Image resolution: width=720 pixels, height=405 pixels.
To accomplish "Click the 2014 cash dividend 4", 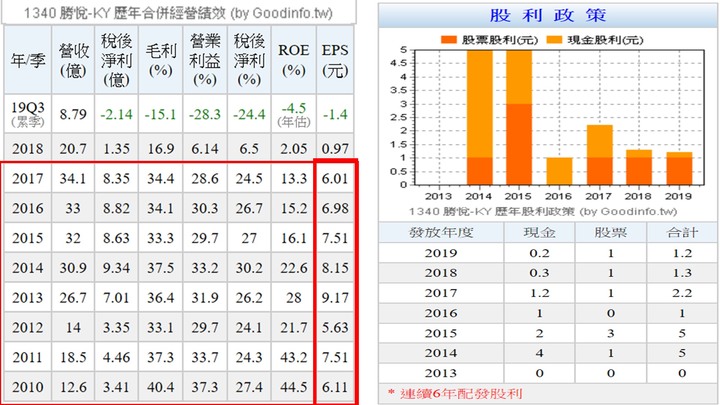I will pos(540,353).
